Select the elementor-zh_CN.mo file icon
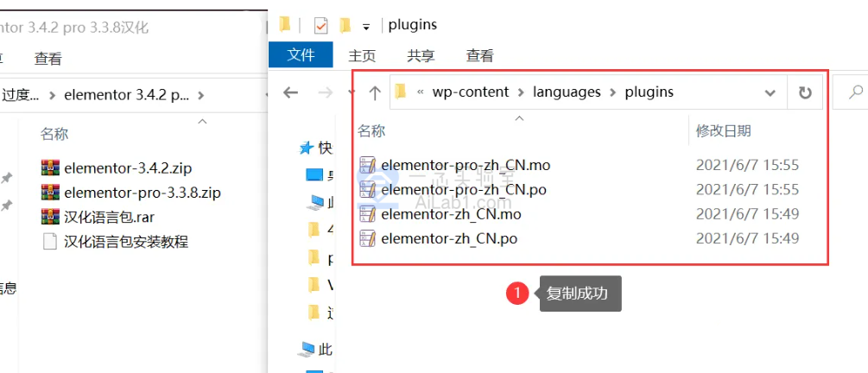Image resolution: width=868 pixels, height=373 pixels. point(368,213)
